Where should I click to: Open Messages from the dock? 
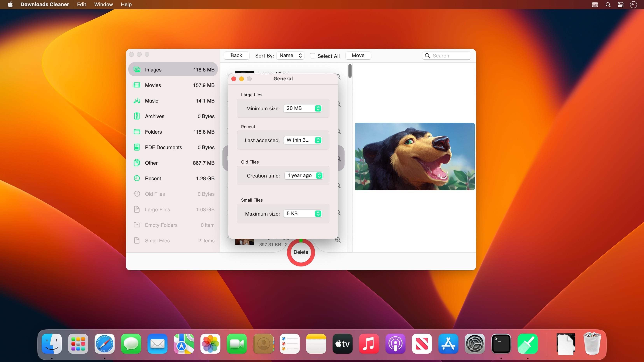(131, 344)
